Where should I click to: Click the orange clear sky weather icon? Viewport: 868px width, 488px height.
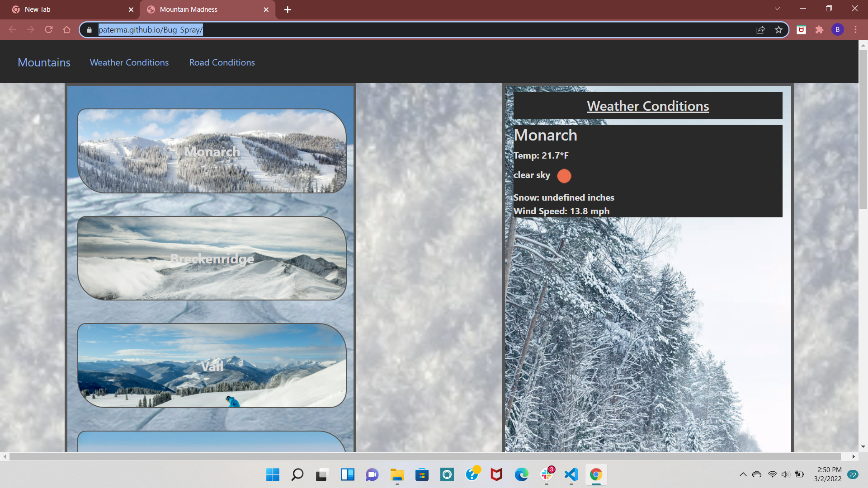coord(564,176)
